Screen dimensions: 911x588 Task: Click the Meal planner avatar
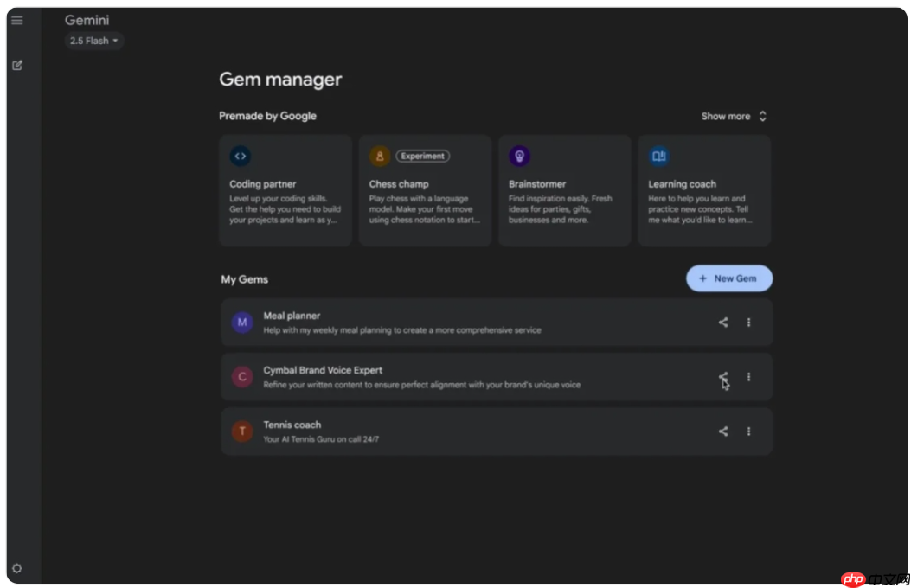click(x=241, y=322)
